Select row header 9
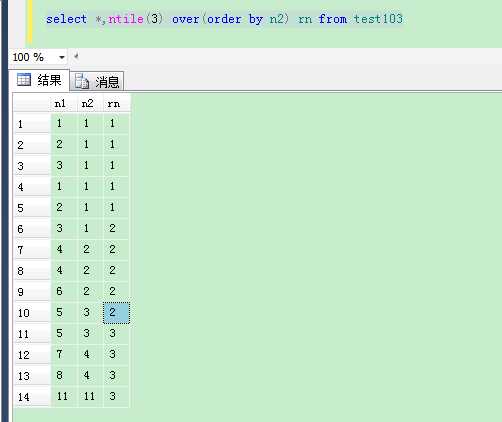The image size is (502, 422). [x=32, y=292]
